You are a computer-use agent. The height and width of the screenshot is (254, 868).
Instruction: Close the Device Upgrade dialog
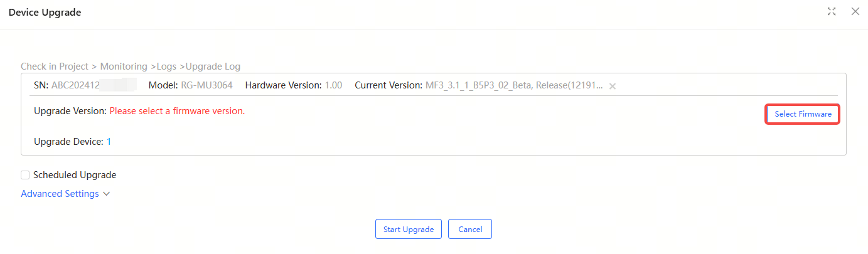855,11
